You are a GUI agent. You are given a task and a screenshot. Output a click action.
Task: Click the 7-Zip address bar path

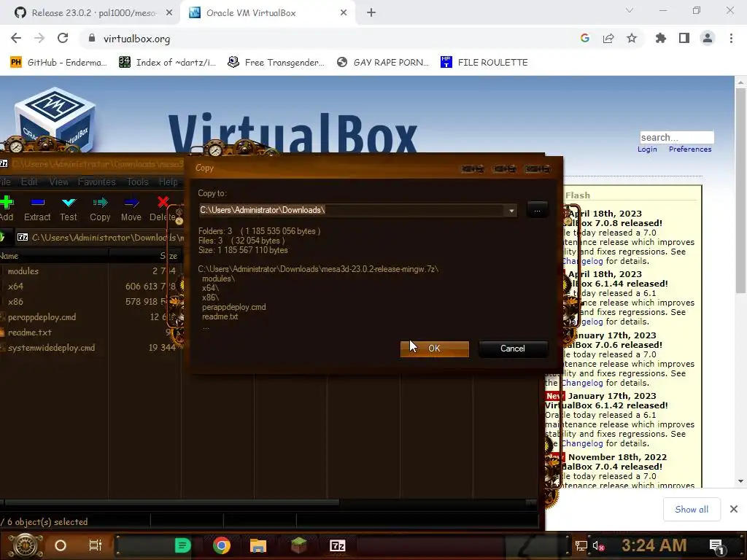click(x=107, y=238)
